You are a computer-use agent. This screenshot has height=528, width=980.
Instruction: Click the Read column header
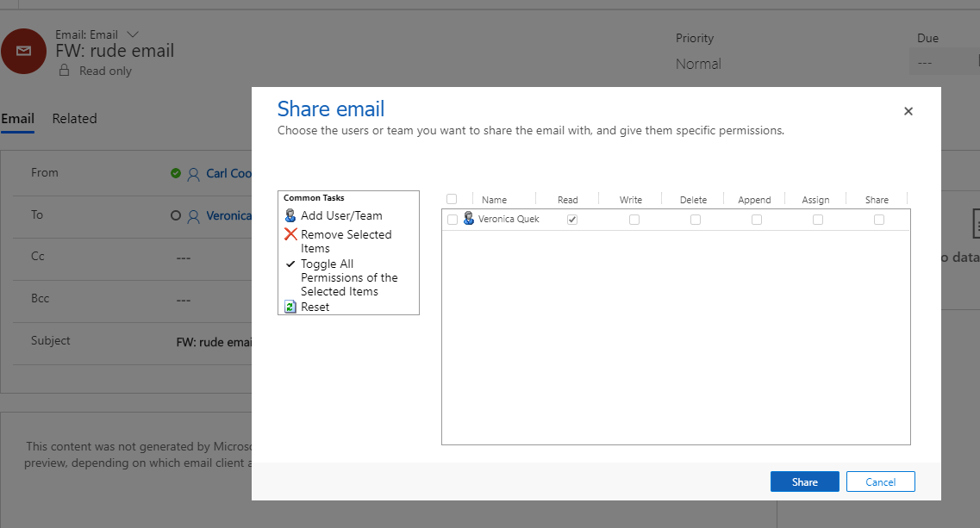coord(567,200)
